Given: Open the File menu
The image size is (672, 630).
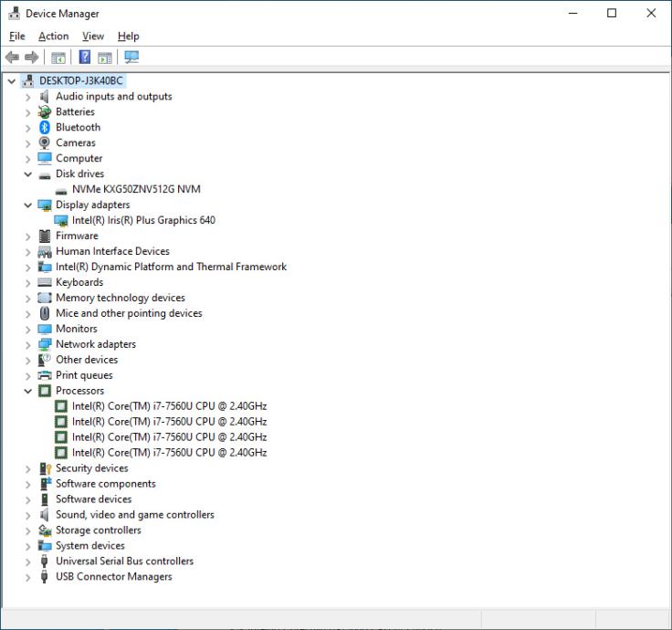Looking at the screenshot, I should point(17,36).
